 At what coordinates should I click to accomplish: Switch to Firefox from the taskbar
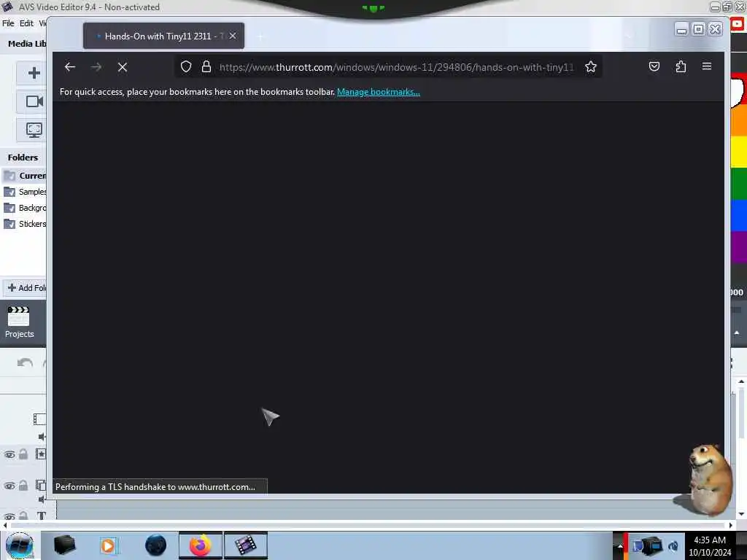pyautogui.click(x=201, y=545)
